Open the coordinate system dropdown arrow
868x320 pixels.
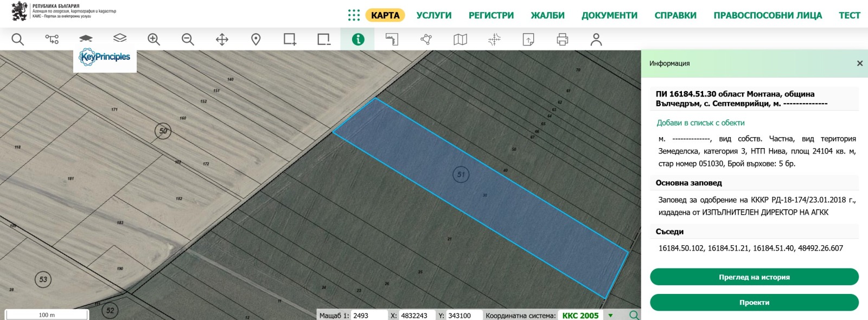click(x=610, y=316)
